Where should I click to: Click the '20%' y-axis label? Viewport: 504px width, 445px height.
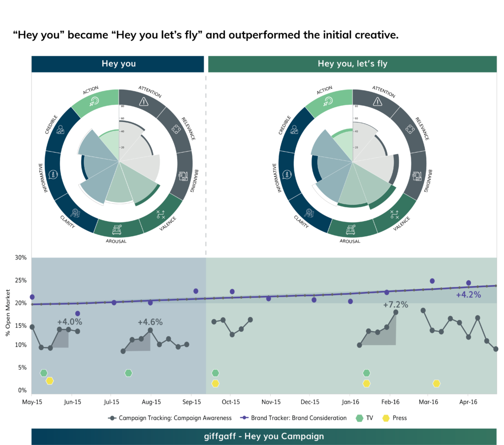point(21,303)
